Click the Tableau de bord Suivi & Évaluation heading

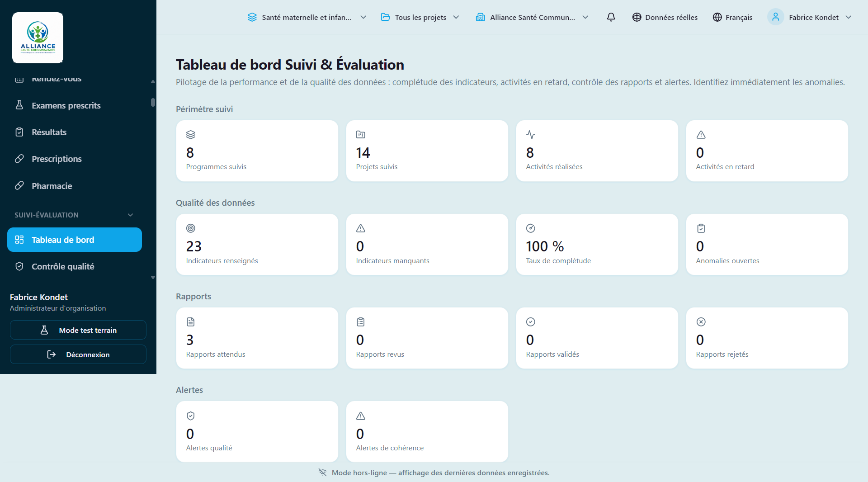[290, 65]
